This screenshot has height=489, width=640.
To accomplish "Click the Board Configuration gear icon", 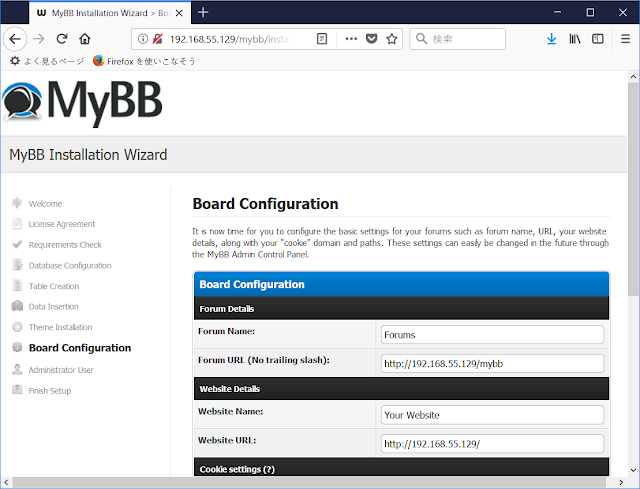I will 17,347.
